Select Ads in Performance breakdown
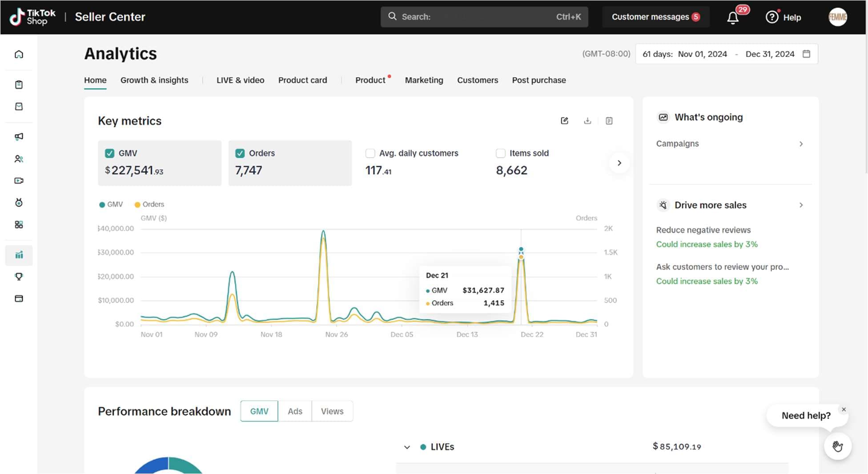Screen dimensions: 868x474 pos(295,411)
